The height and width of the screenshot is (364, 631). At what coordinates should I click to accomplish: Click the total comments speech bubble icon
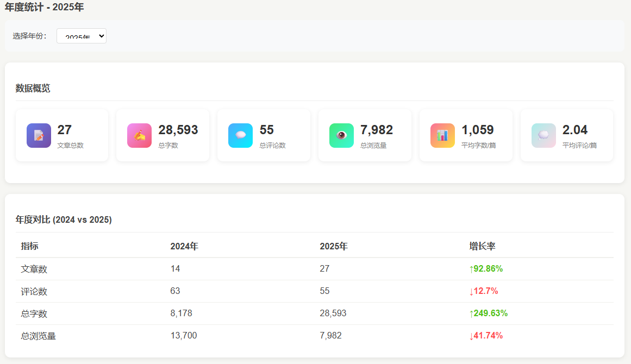tap(240, 136)
